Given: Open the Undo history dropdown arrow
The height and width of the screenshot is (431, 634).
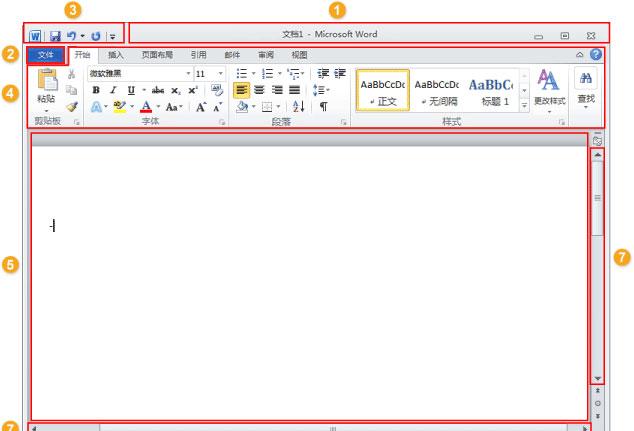Looking at the screenshot, I should pyautogui.click(x=82, y=36).
